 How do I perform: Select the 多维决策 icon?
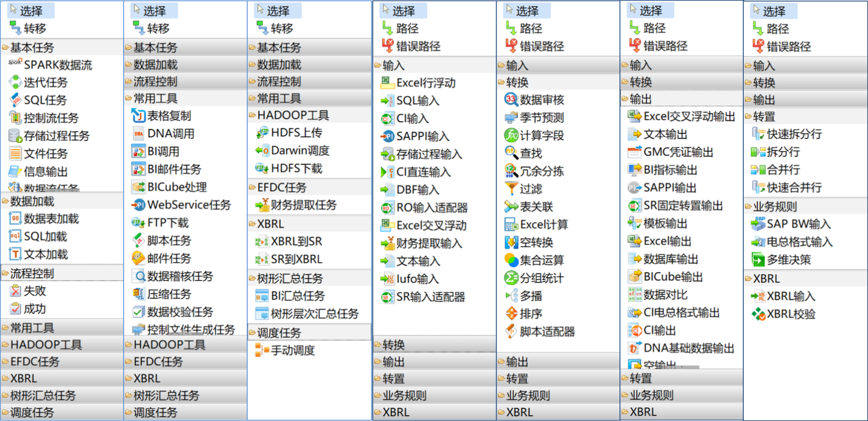pos(758,260)
